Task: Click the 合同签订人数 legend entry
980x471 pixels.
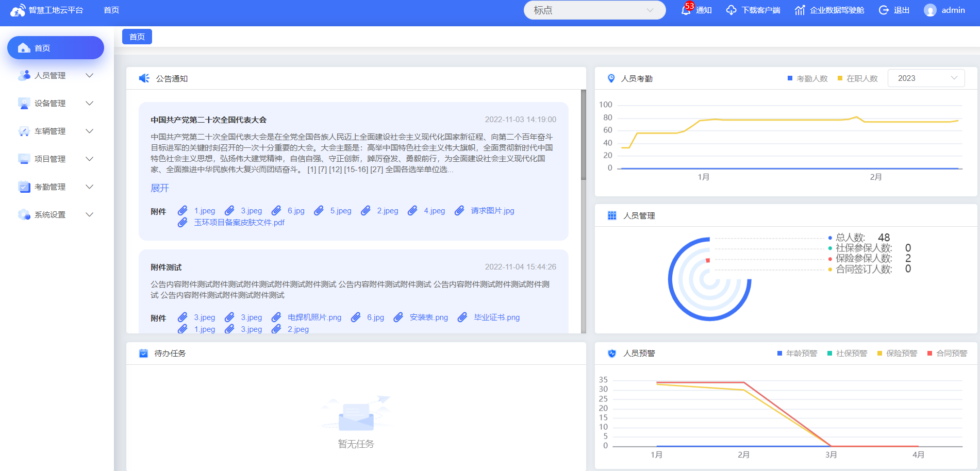Action: (869, 269)
